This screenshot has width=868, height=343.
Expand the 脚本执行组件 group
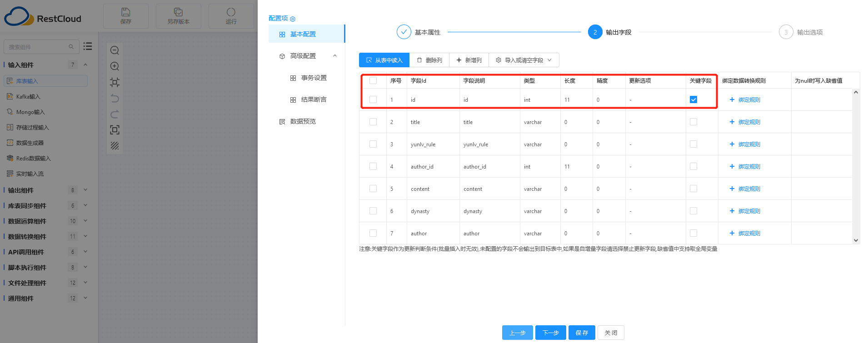click(x=85, y=267)
